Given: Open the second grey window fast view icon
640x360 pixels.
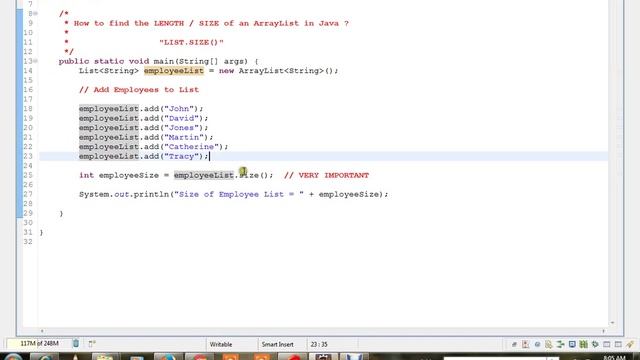Looking at the screenshot, I should coord(618,344).
